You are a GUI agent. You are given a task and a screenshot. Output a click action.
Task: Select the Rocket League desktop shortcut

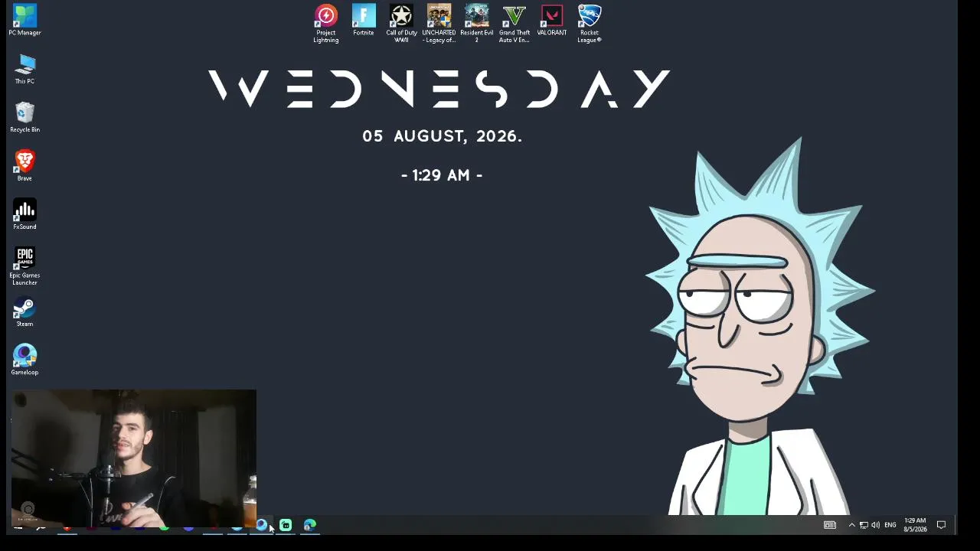(x=590, y=24)
